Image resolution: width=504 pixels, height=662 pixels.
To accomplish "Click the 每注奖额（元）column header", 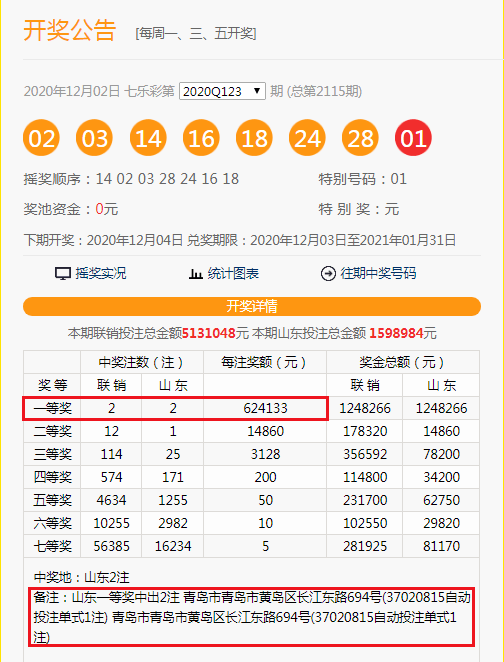I will [265, 362].
